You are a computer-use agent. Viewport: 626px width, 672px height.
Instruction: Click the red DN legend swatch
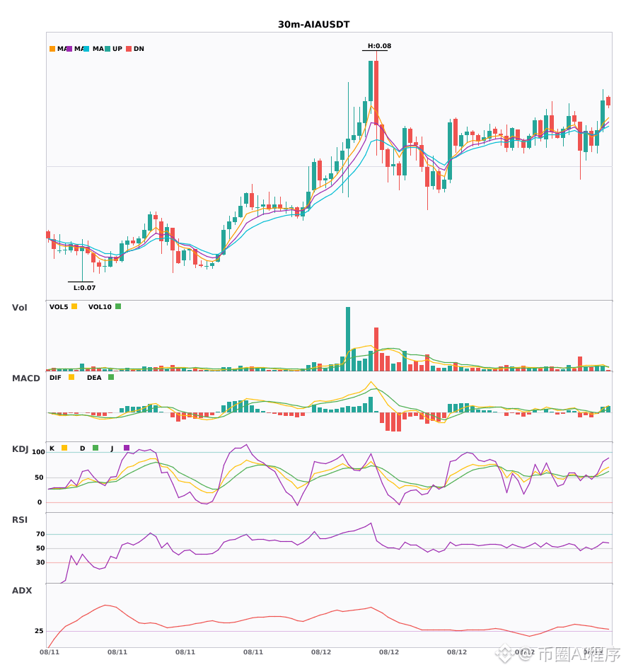[x=129, y=49]
